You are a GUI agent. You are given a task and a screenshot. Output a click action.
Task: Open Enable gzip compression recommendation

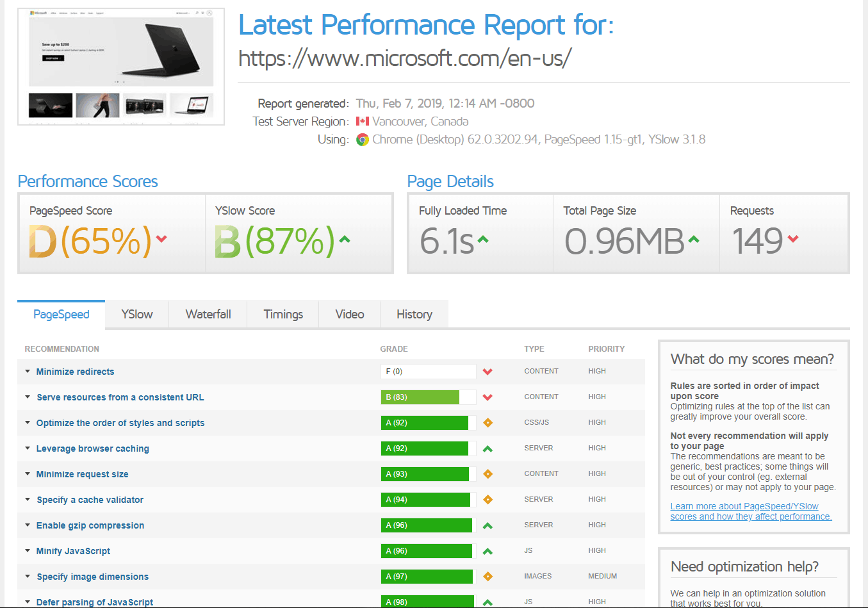[90, 525]
